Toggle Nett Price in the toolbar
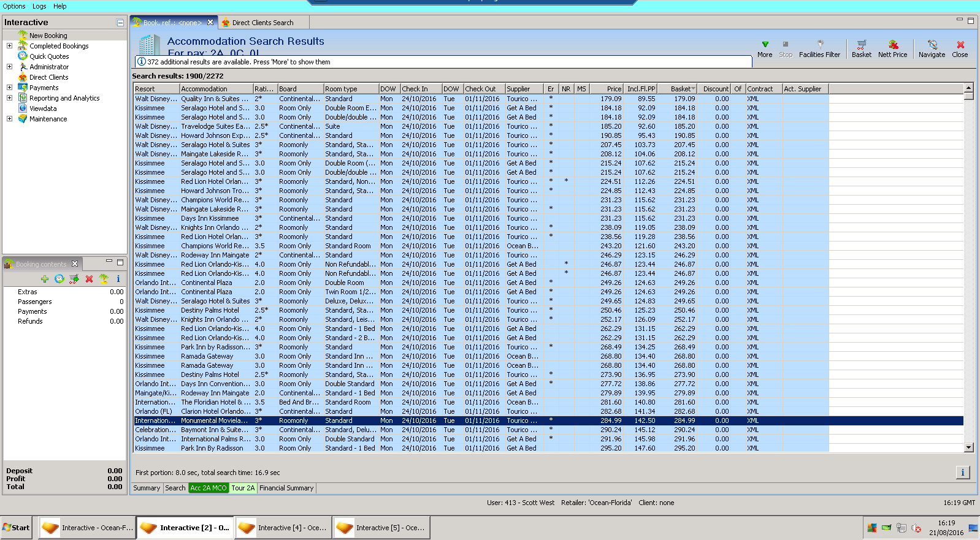The image size is (980, 540). pos(892,49)
